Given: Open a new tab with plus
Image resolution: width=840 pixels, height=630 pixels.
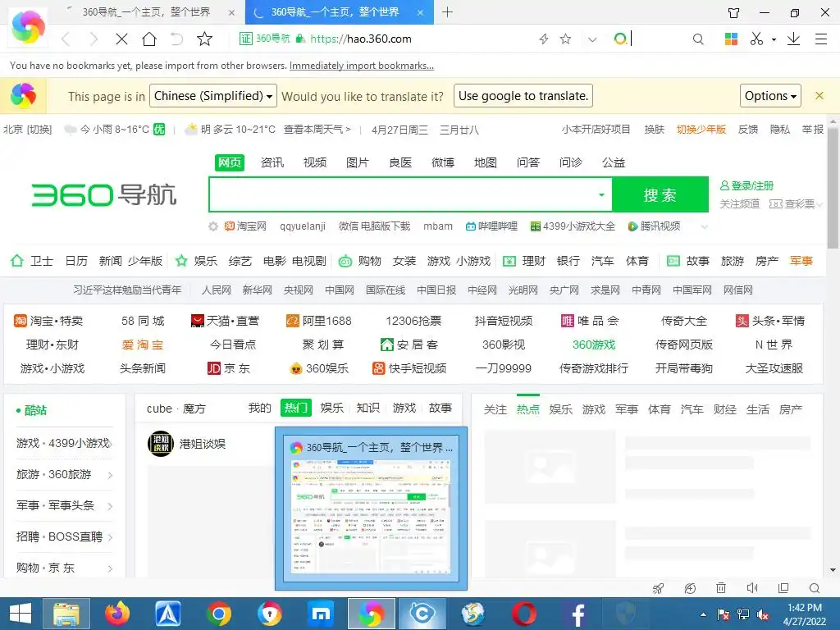Looking at the screenshot, I should (447, 11).
